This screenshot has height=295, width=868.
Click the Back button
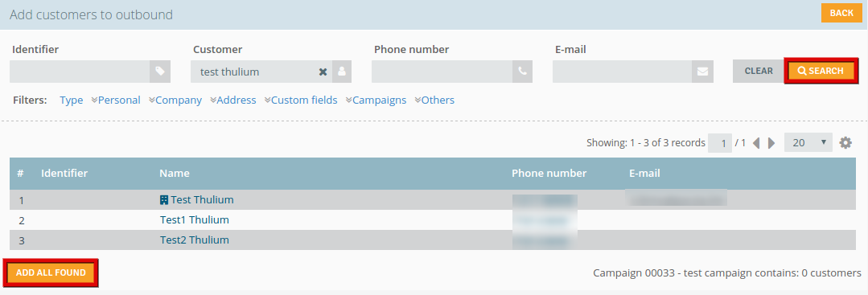(x=841, y=13)
